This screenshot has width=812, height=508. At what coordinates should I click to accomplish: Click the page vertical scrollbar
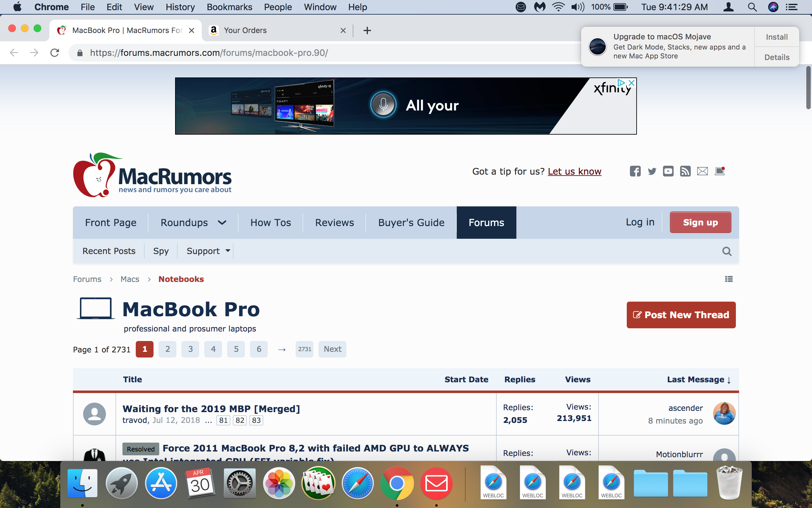click(x=808, y=88)
